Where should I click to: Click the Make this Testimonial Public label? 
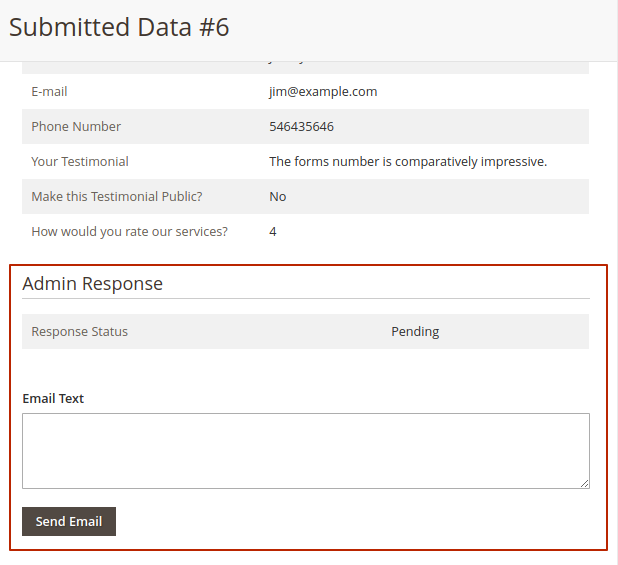pos(117,196)
